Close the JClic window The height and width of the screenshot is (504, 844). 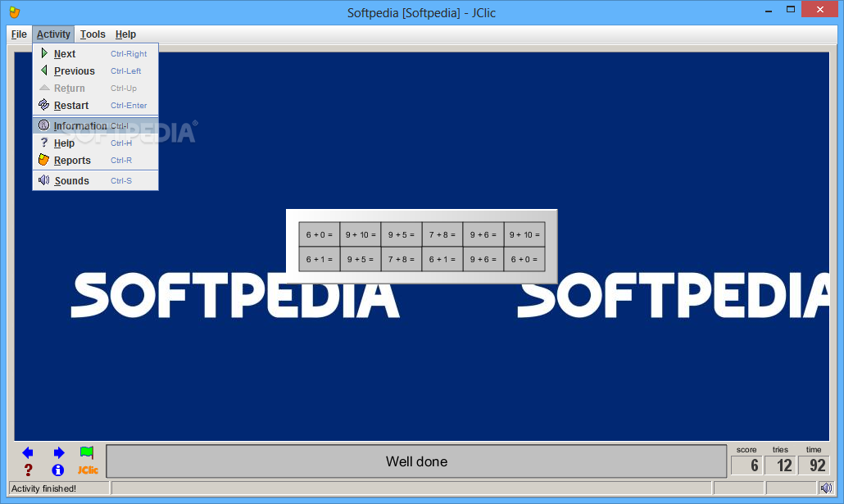click(x=820, y=10)
